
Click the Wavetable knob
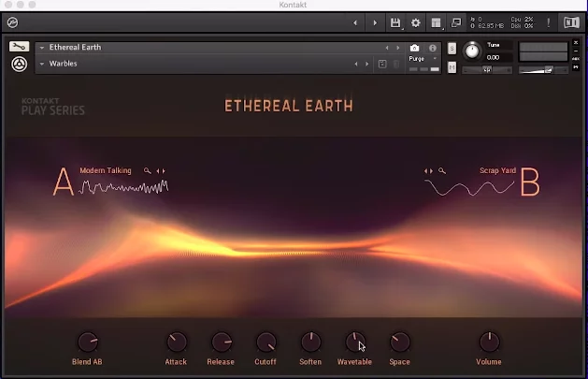pyautogui.click(x=354, y=343)
